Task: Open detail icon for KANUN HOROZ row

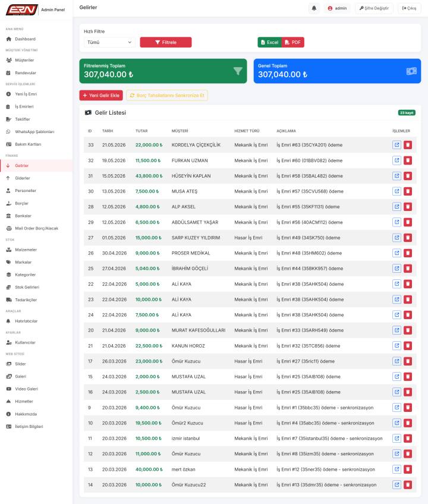Action: 397,346
